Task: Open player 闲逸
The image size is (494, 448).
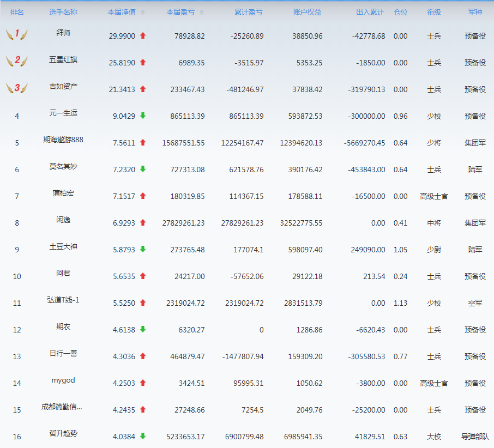Action: pyautogui.click(x=63, y=220)
